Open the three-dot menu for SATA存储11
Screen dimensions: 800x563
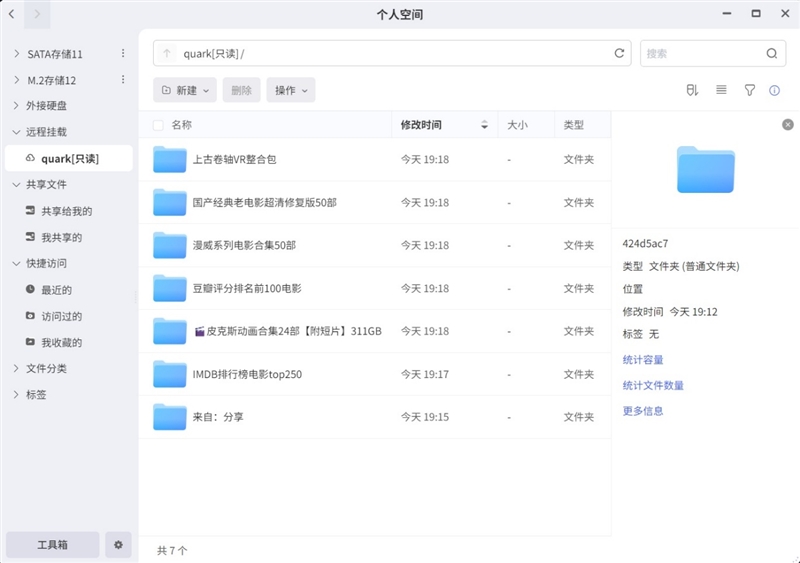pos(123,53)
